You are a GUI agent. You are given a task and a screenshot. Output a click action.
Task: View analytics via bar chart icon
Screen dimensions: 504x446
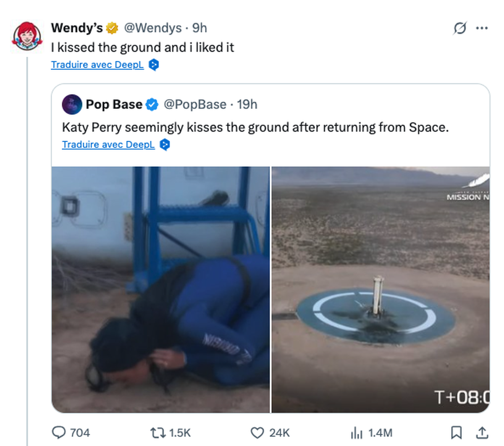(x=356, y=433)
